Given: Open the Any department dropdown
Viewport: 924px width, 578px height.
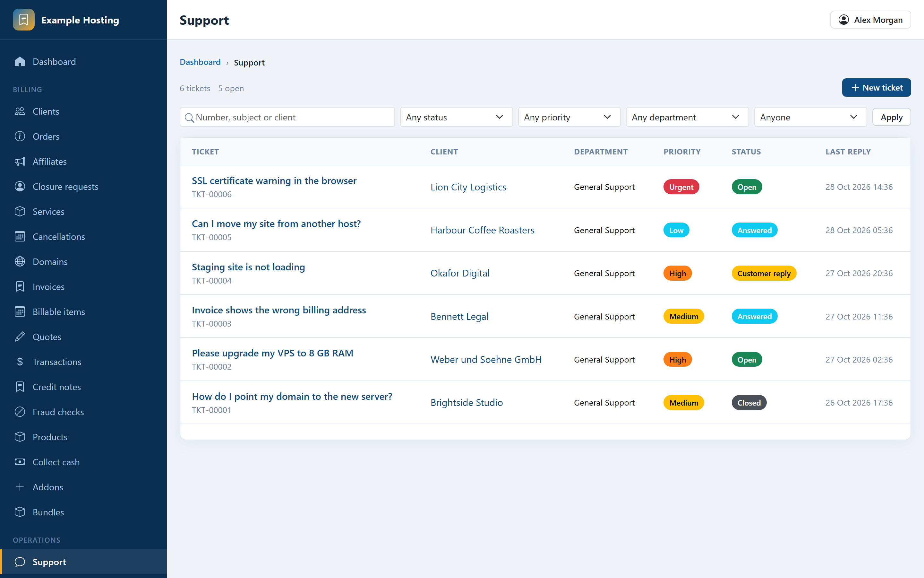Looking at the screenshot, I should click(x=687, y=117).
